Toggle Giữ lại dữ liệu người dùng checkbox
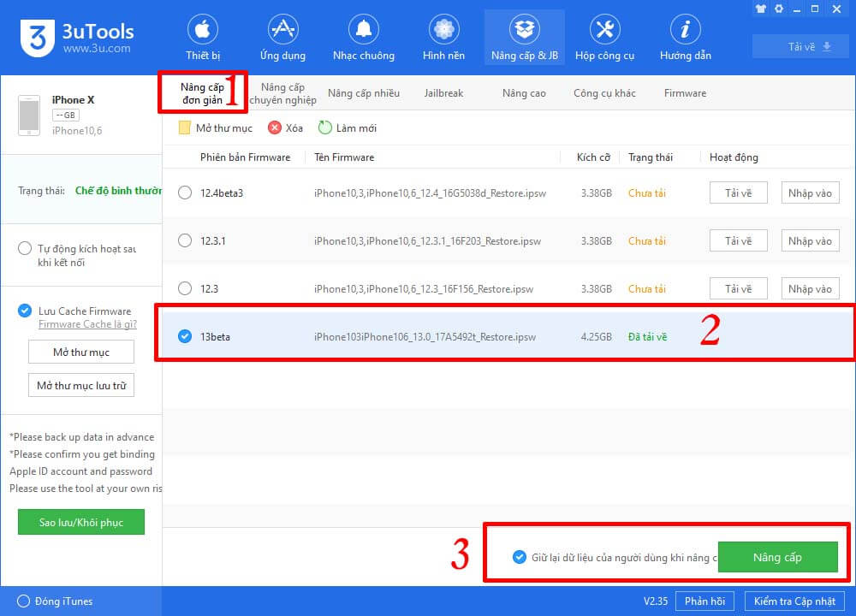Image resolution: width=856 pixels, height=616 pixels. pyautogui.click(x=520, y=557)
